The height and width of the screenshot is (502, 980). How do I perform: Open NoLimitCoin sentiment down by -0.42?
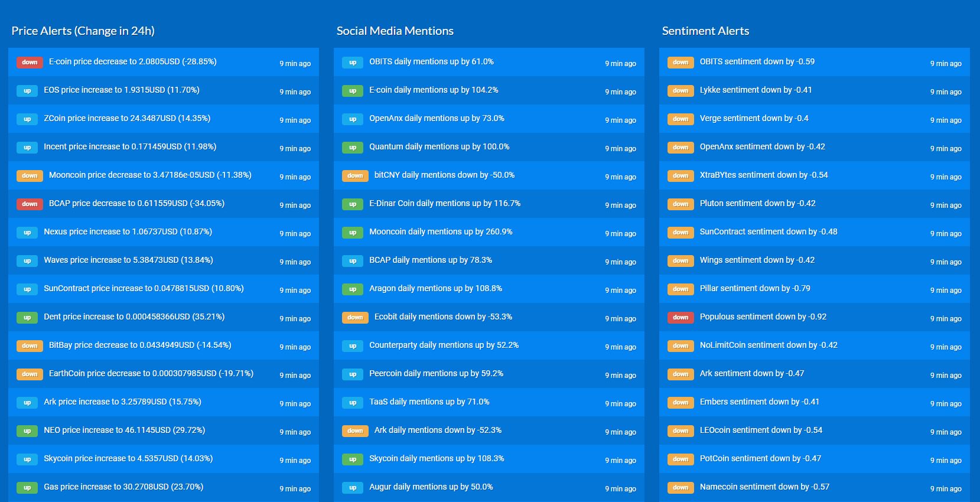(815, 345)
